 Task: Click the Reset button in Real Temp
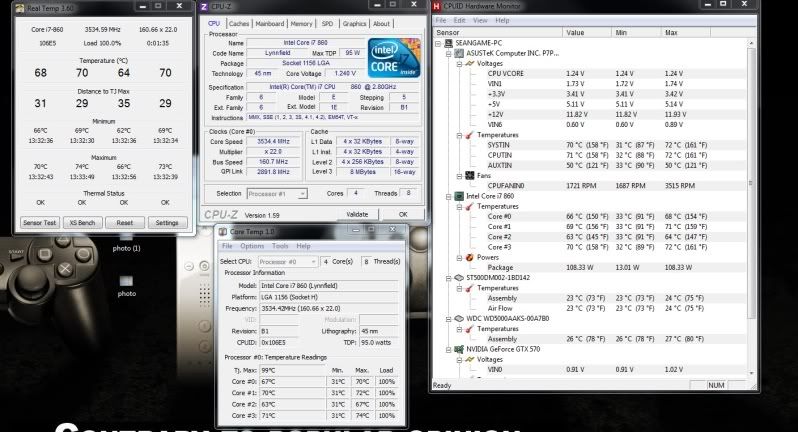(x=125, y=223)
